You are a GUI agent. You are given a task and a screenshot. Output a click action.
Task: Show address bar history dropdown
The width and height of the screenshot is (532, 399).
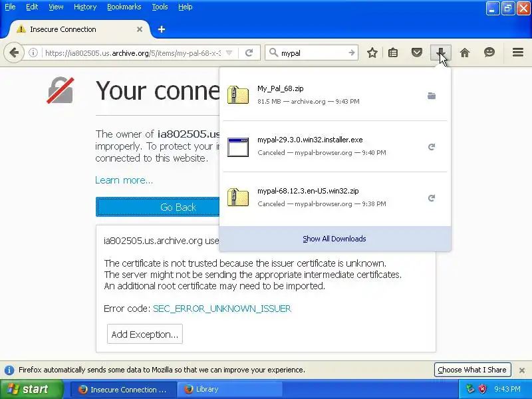[229, 53]
